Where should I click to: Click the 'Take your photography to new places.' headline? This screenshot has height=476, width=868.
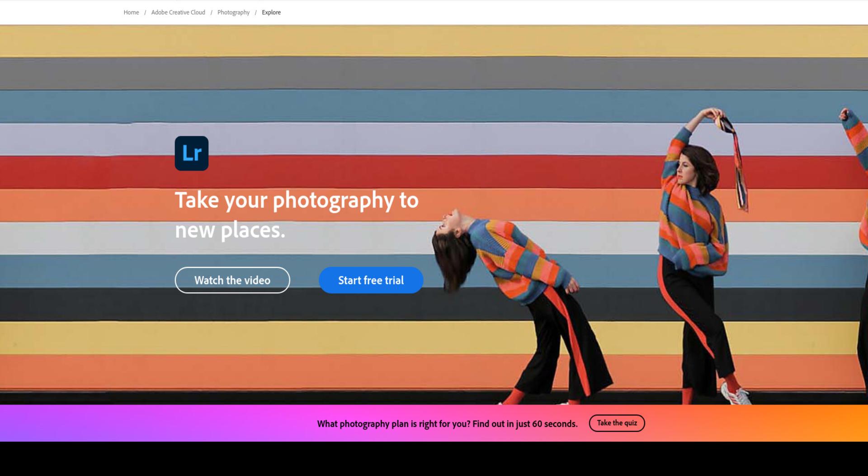[x=297, y=215]
